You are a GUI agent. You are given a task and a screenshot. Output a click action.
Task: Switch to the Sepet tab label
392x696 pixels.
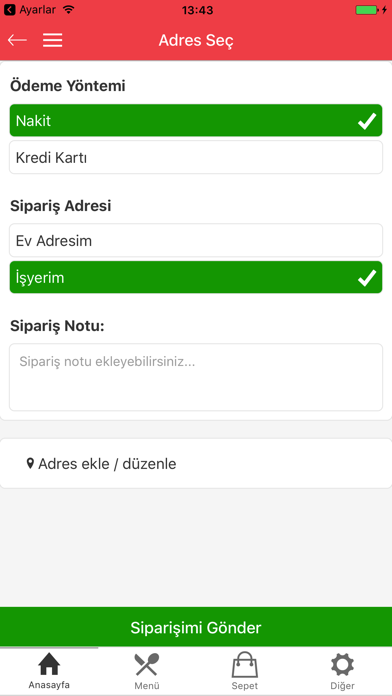pos(245,686)
